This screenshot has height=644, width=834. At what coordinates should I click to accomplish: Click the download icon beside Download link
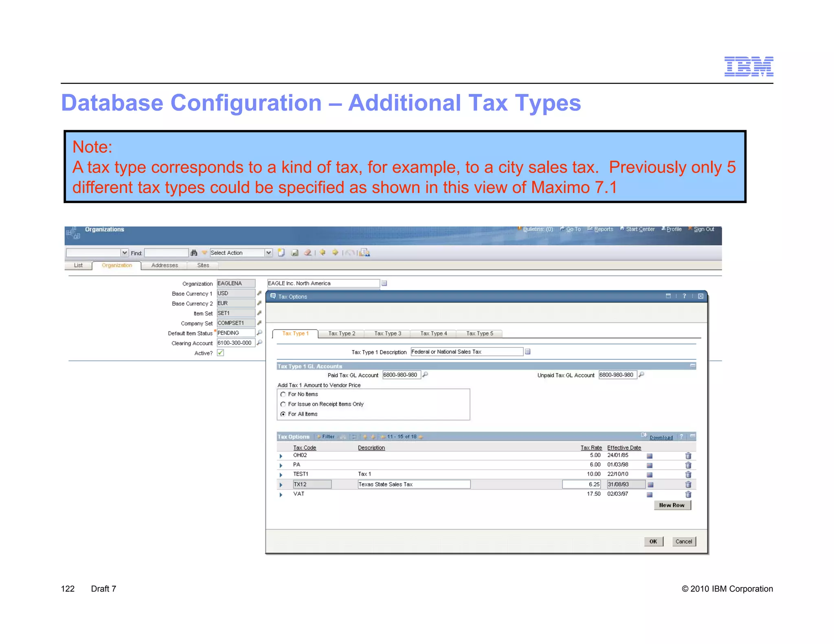(x=644, y=435)
